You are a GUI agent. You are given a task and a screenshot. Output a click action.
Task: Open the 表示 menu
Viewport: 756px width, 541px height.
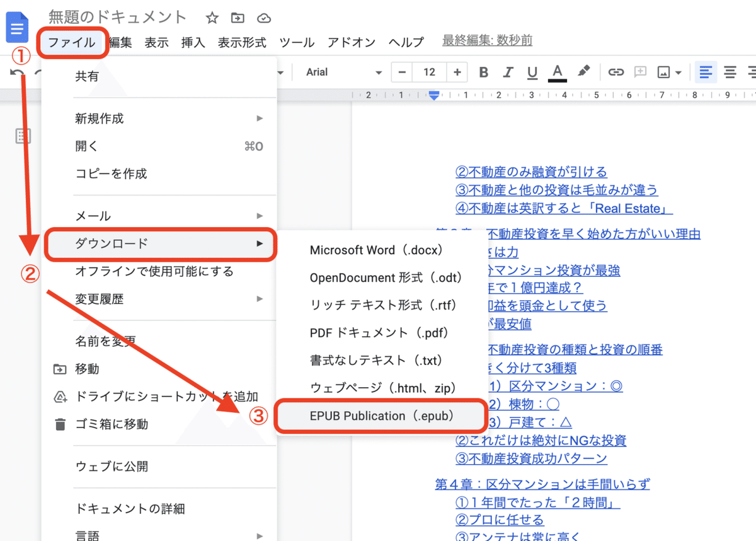click(x=157, y=42)
